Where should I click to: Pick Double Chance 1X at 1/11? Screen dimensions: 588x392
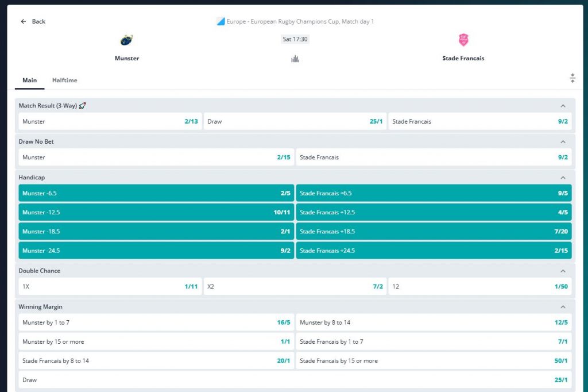[x=110, y=286]
